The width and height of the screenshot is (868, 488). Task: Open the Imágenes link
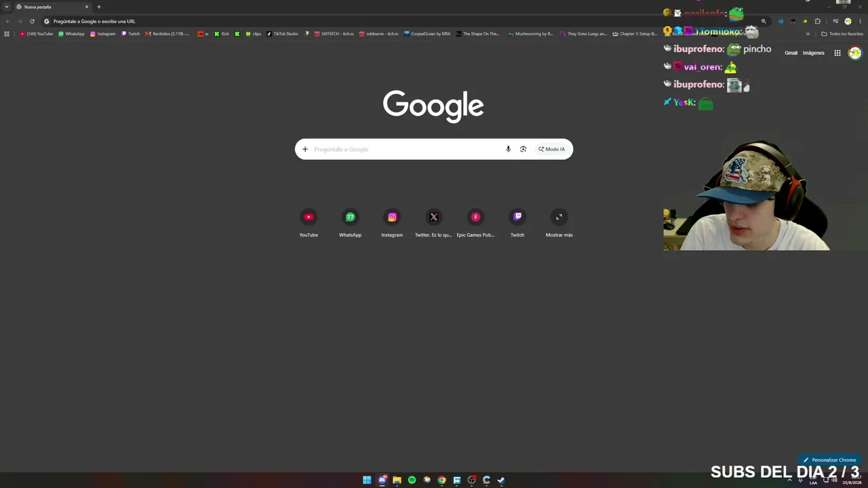814,53
